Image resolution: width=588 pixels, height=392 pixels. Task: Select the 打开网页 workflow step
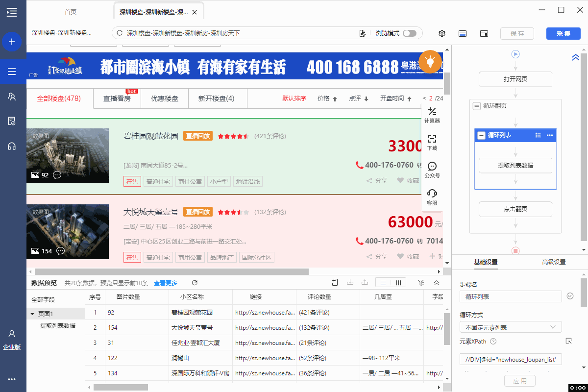[x=515, y=79]
